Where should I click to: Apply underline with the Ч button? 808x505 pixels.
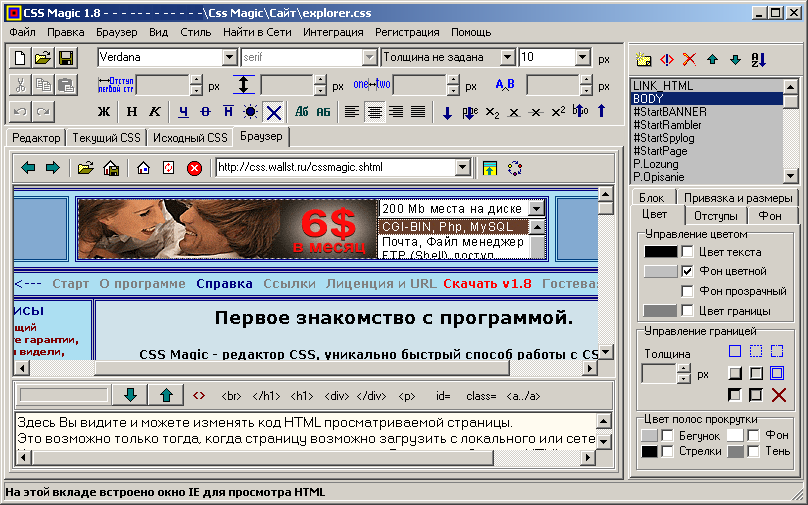183,111
